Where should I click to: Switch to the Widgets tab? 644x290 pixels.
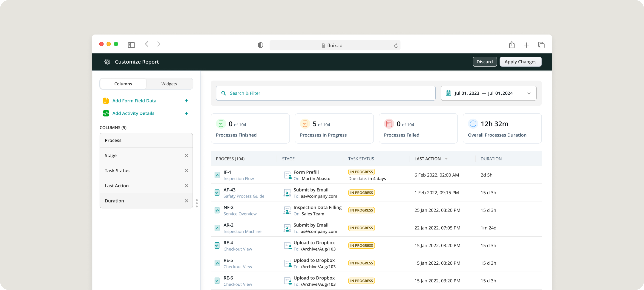pyautogui.click(x=169, y=84)
